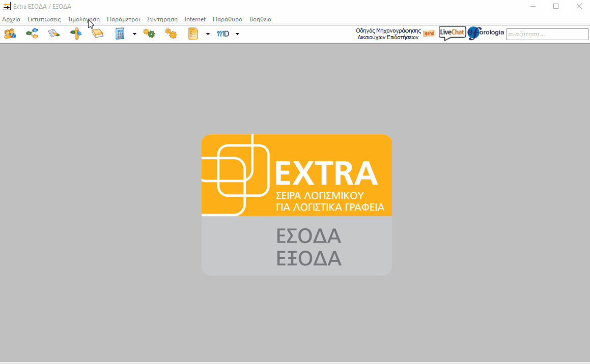Click the αναζήτηση search field
The height and width of the screenshot is (364, 590).
547,35
